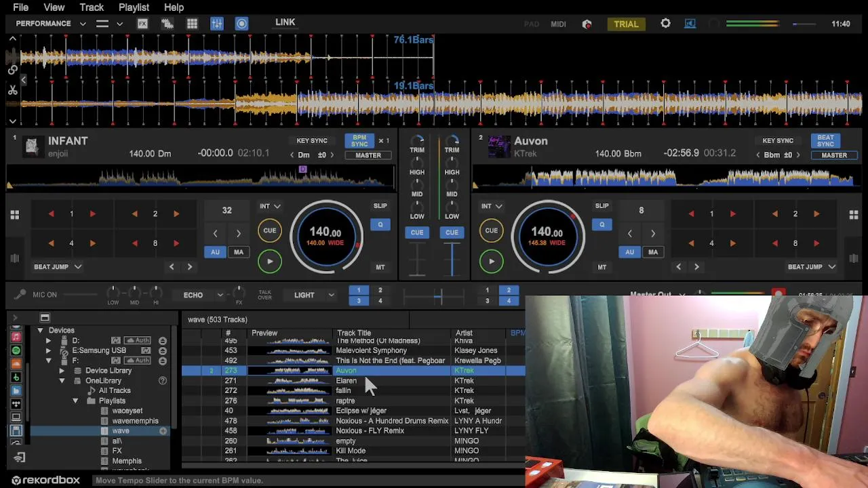The width and height of the screenshot is (868, 488).
Task: Eject the D: device
Action: tap(163, 341)
